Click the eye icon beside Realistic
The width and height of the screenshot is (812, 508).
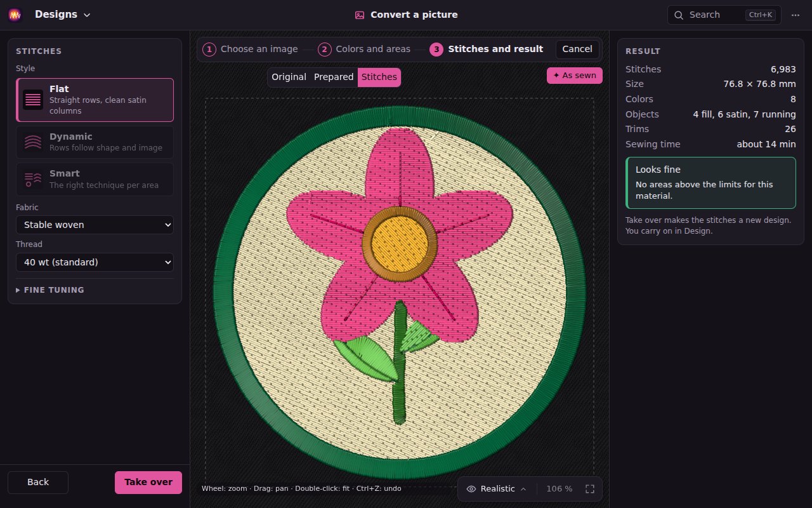pyautogui.click(x=471, y=489)
